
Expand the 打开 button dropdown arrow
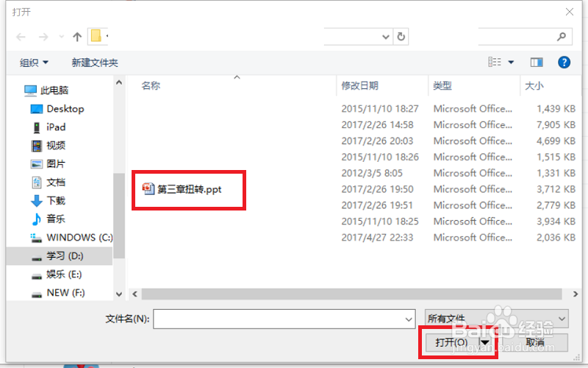tap(485, 342)
